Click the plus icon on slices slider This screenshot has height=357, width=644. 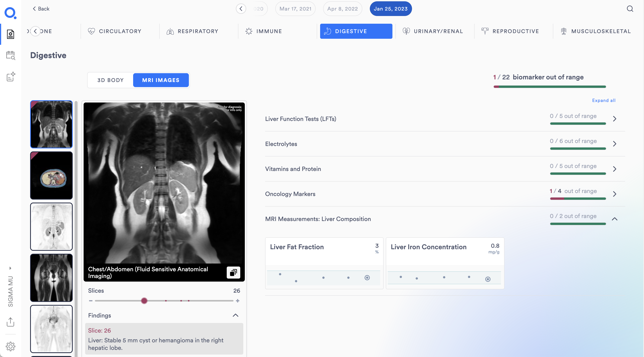pos(238,301)
